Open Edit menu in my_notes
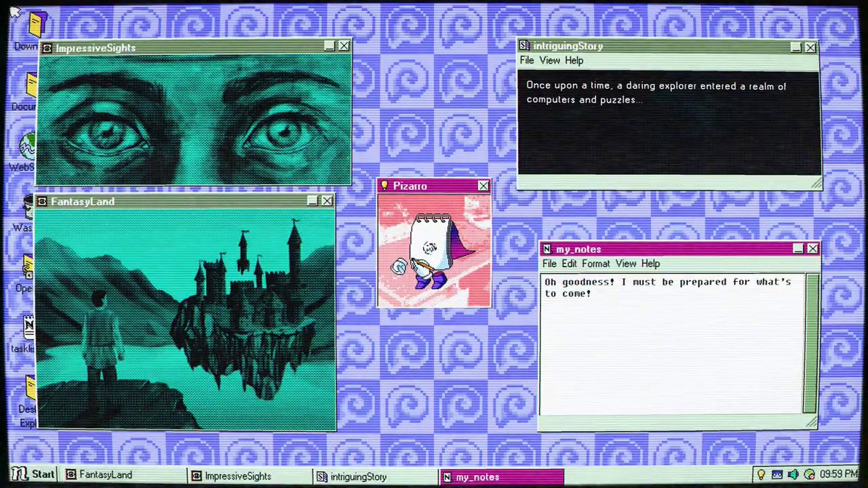 [x=569, y=264]
